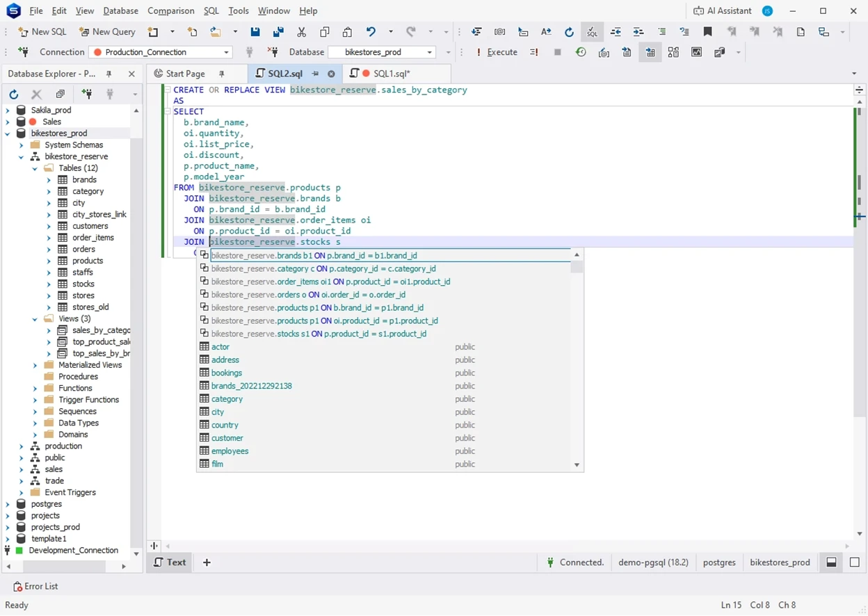Image resolution: width=868 pixels, height=616 pixels.
Task: Click the Database Explorer new connection icon
Action: coord(87,94)
